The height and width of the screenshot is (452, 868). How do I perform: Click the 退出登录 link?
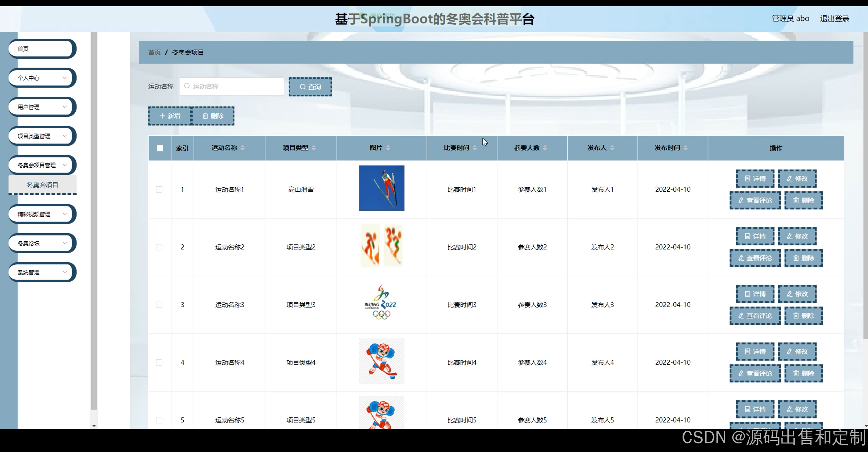pos(834,19)
